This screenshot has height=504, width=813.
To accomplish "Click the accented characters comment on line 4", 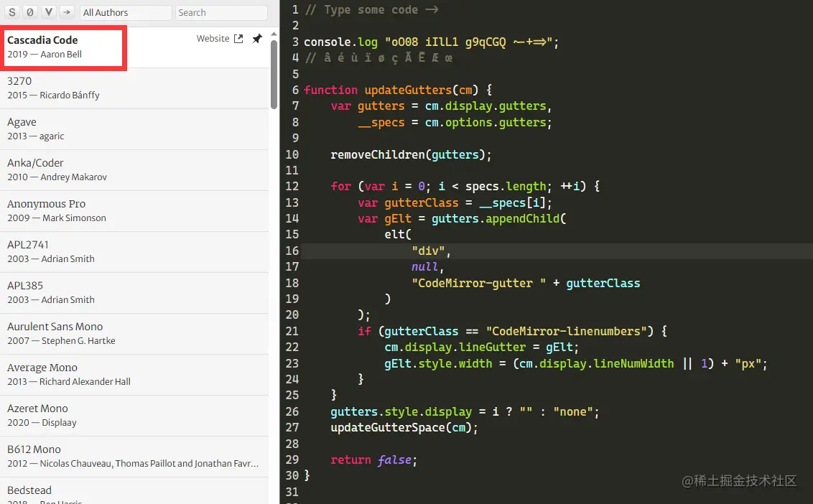I will tap(379, 58).
